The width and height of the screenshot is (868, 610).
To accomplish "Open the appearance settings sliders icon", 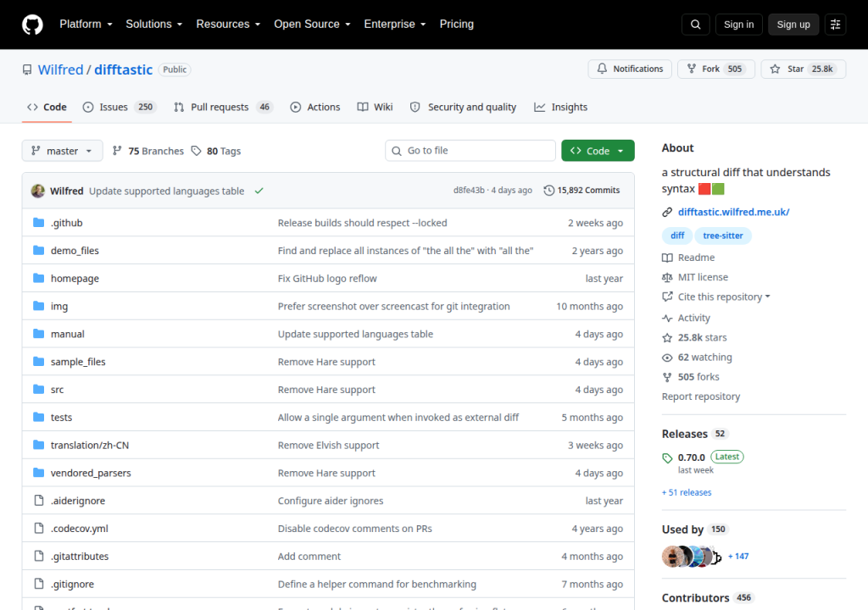I will pos(835,25).
